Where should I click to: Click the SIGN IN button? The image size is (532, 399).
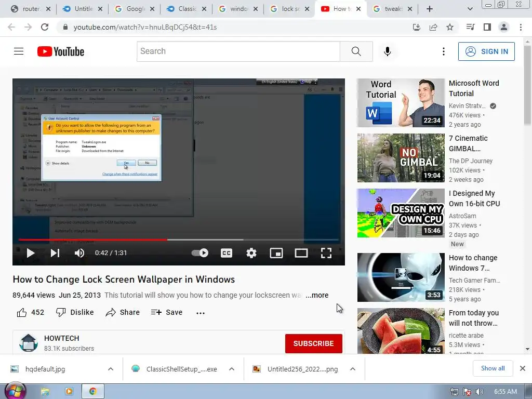point(486,51)
